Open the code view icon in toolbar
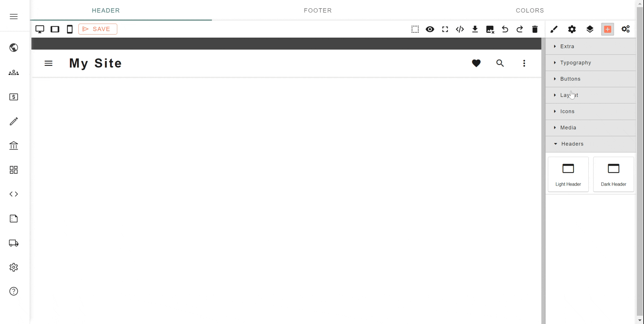644x324 pixels. (460, 29)
